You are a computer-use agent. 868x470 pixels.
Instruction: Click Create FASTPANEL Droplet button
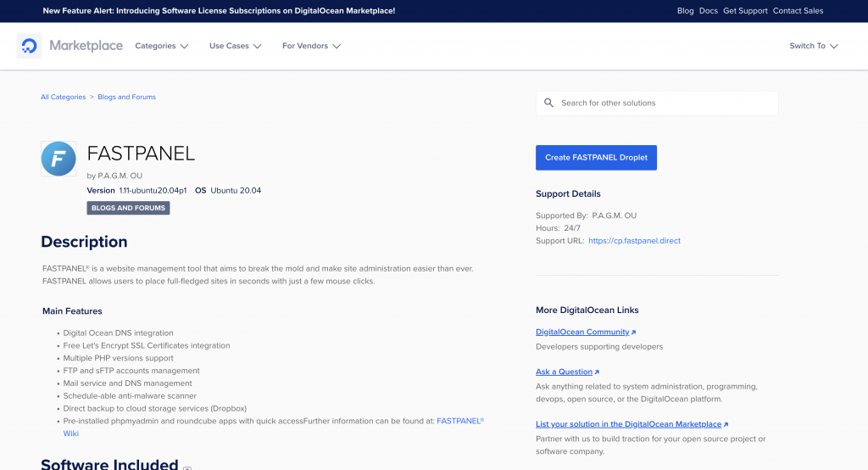[x=596, y=158]
